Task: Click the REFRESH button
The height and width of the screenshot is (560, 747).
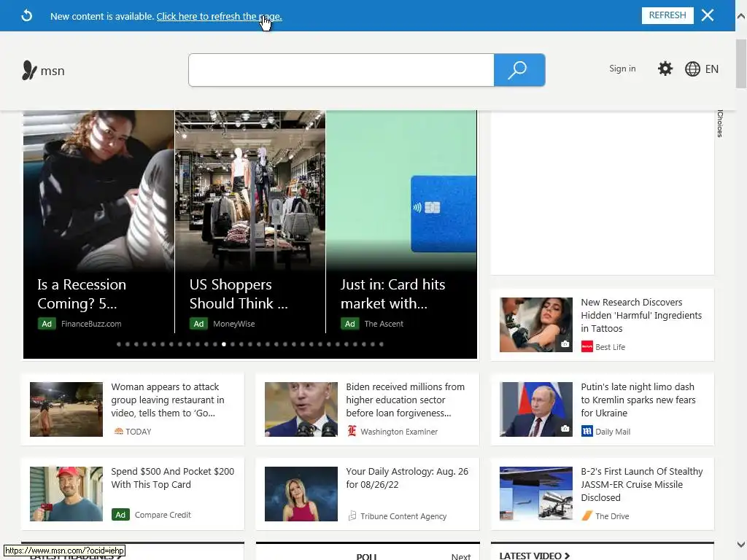Action: pos(667,15)
